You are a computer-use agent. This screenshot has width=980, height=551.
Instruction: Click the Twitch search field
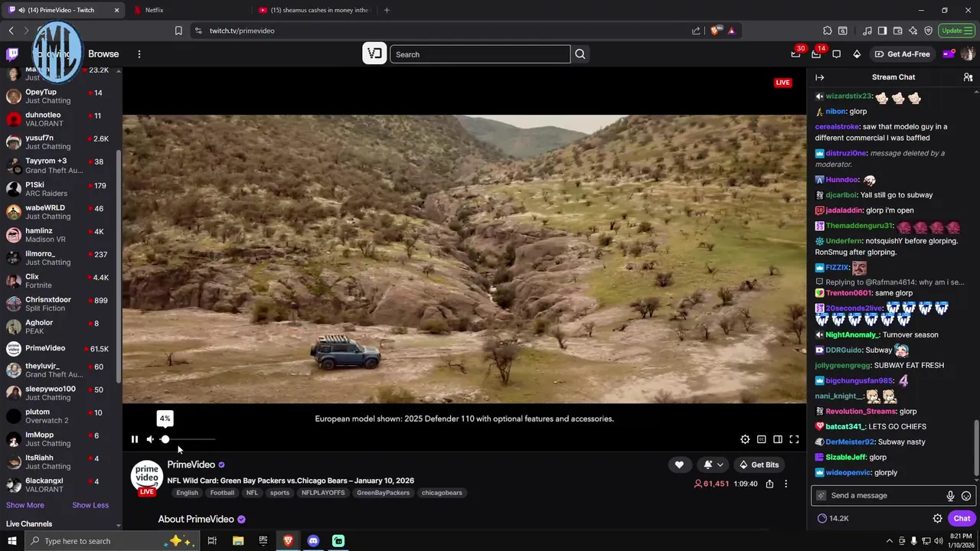click(480, 54)
